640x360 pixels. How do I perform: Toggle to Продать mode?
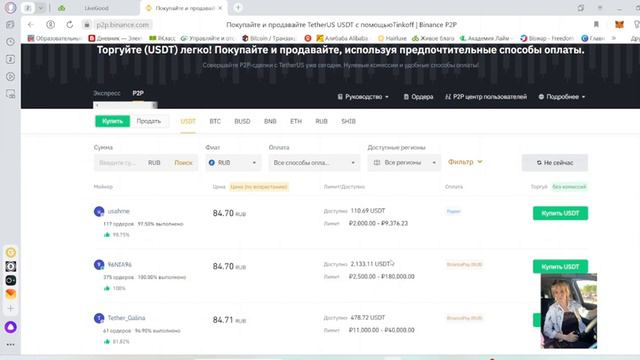pos(149,121)
